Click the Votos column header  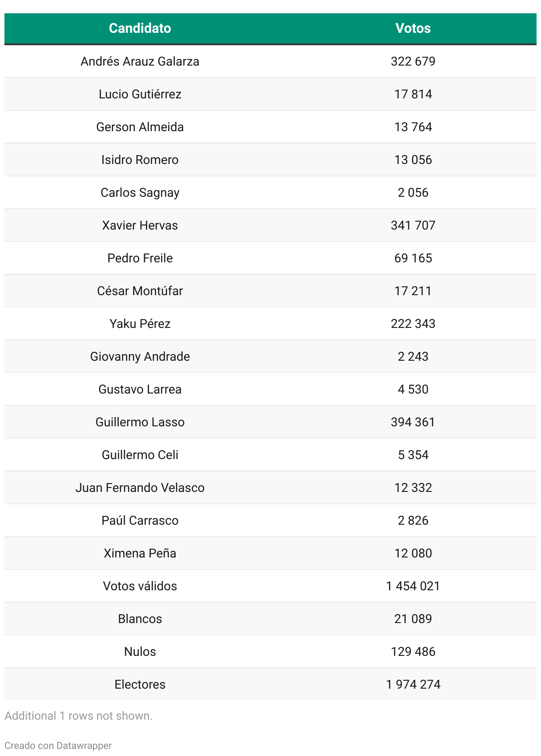(x=413, y=28)
